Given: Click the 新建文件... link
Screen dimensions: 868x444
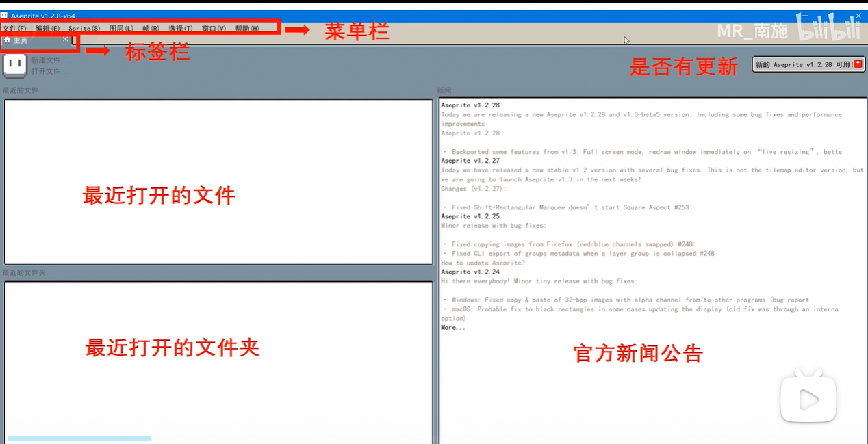Looking at the screenshot, I should coord(50,61).
